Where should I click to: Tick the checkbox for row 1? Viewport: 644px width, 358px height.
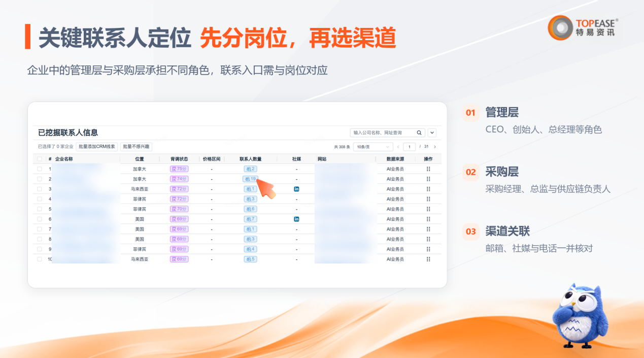click(40, 169)
